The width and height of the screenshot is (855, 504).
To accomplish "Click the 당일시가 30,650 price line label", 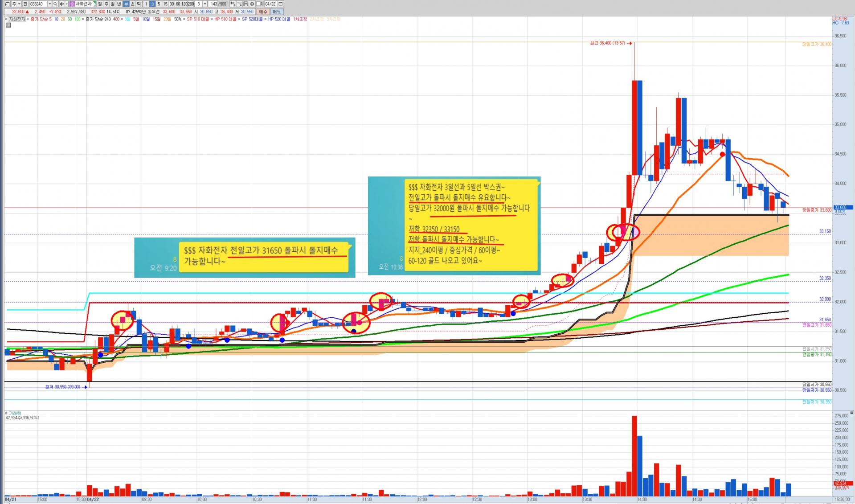I will tap(817, 385).
